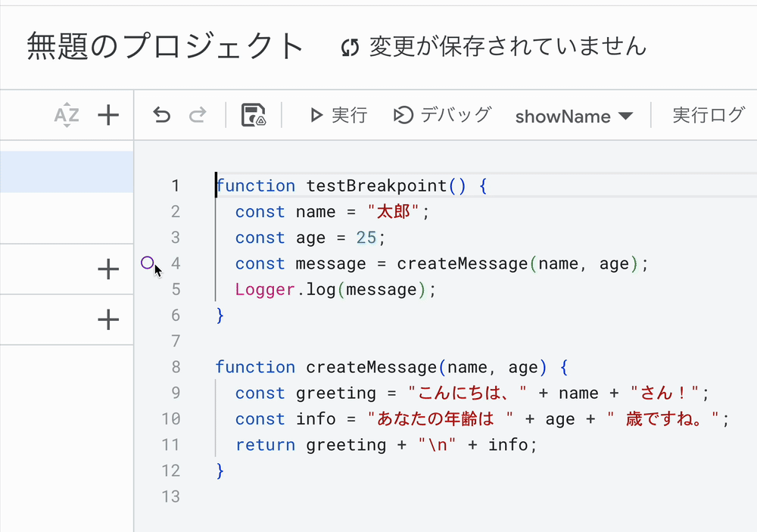Click Logger on line 5
The height and width of the screenshot is (532, 757).
264,290
